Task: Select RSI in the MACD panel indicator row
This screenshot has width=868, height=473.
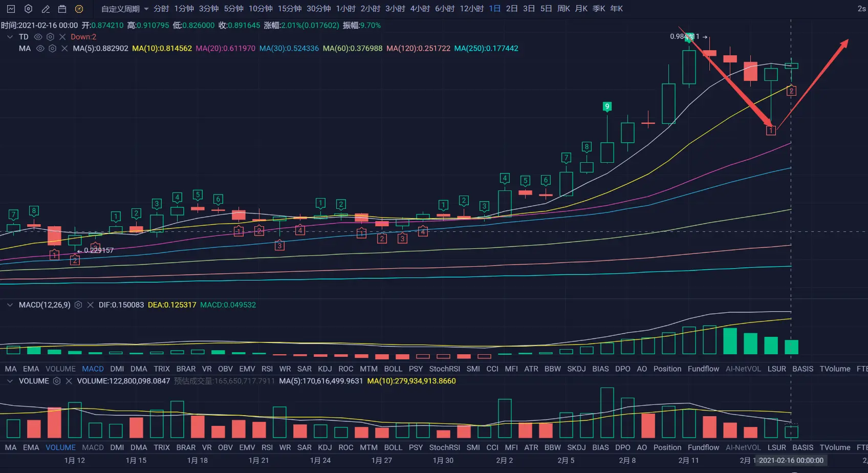Action: [x=267, y=369]
